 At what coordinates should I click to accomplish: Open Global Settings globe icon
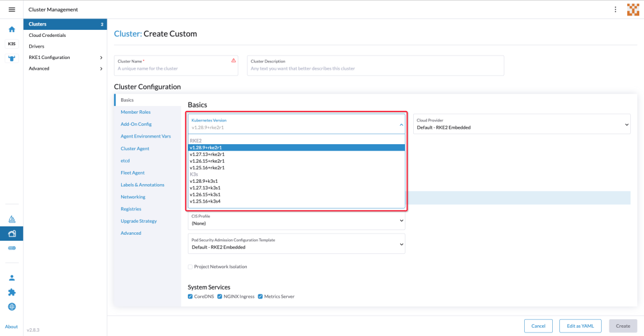(x=12, y=307)
